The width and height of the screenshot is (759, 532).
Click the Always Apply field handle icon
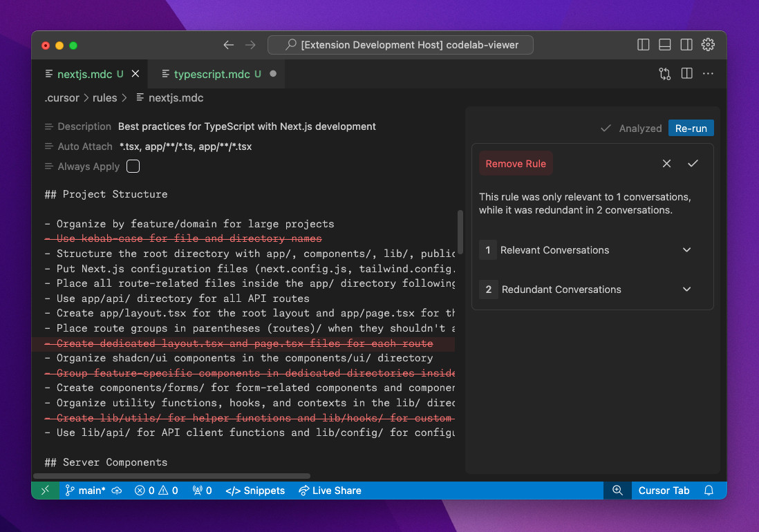[x=48, y=167]
